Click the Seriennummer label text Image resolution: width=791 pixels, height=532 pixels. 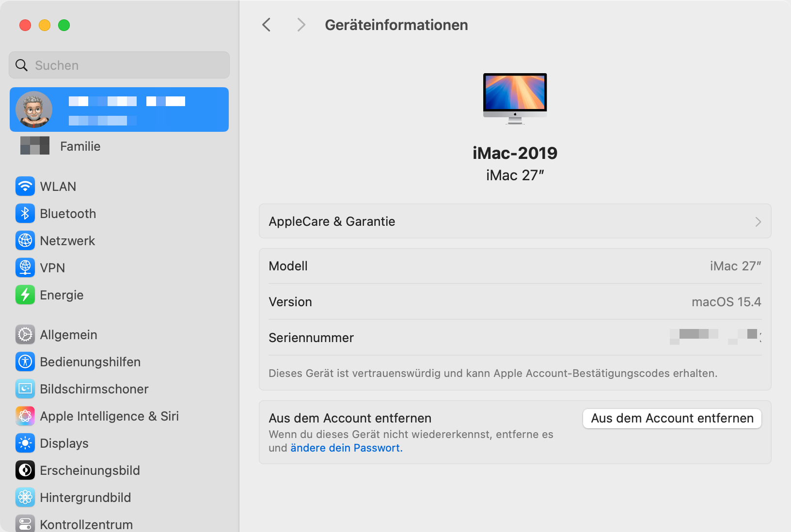pyautogui.click(x=311, y=338)
